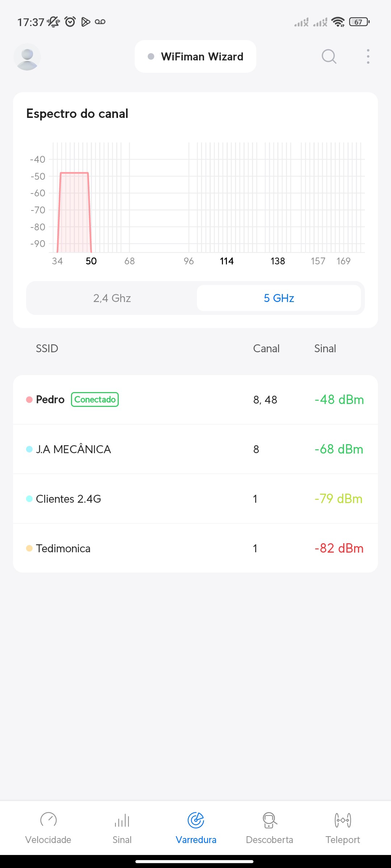Open the Descoberta device discovery icon
Image resolution: width=391 pixels, height=868 pixels.
[x=269, y=820]
